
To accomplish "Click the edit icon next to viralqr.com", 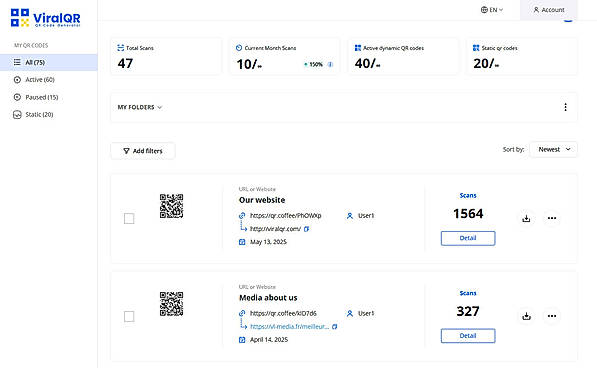I will coord(306,229).
